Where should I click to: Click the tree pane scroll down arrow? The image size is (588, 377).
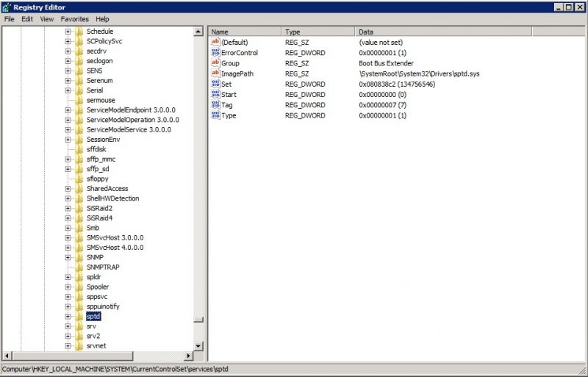(x=198, y=345)
